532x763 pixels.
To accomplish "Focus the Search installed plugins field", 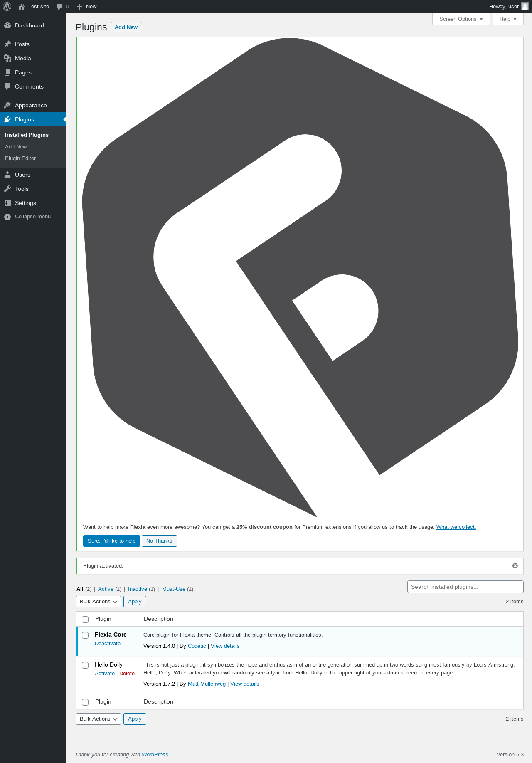I will (x=465, y=587).
